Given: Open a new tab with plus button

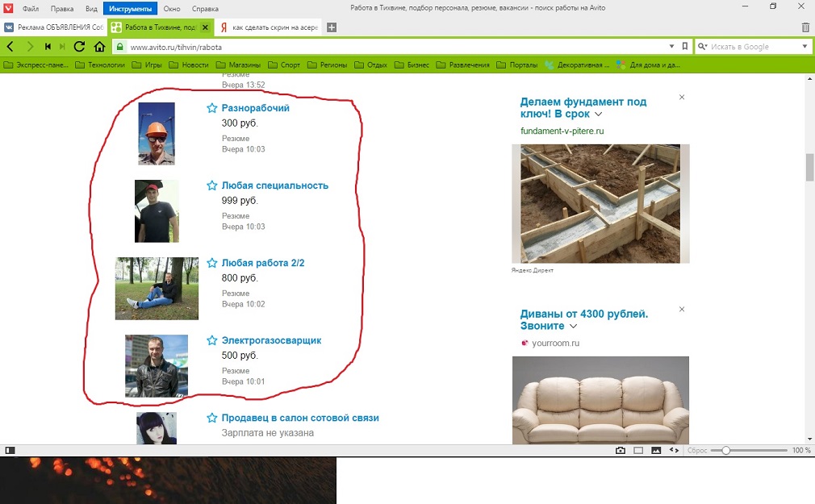Looking at the screenshot, I should tap(331, 27).
